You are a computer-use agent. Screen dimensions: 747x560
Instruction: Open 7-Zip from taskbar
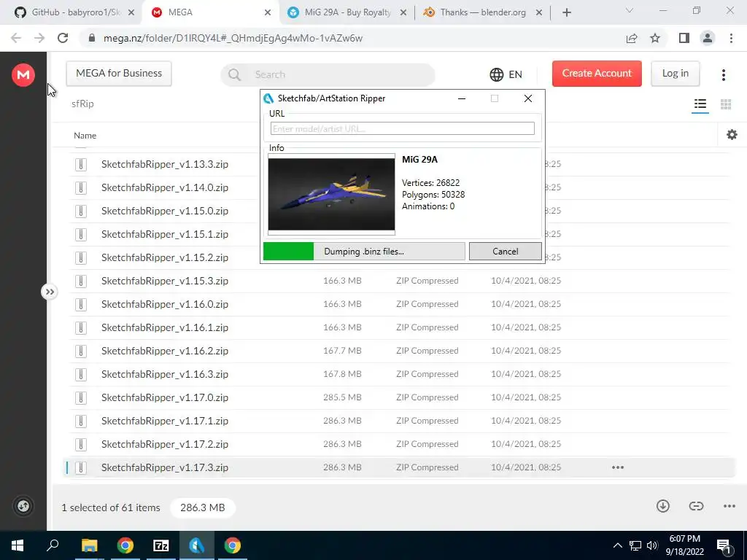tap(160, 545)
